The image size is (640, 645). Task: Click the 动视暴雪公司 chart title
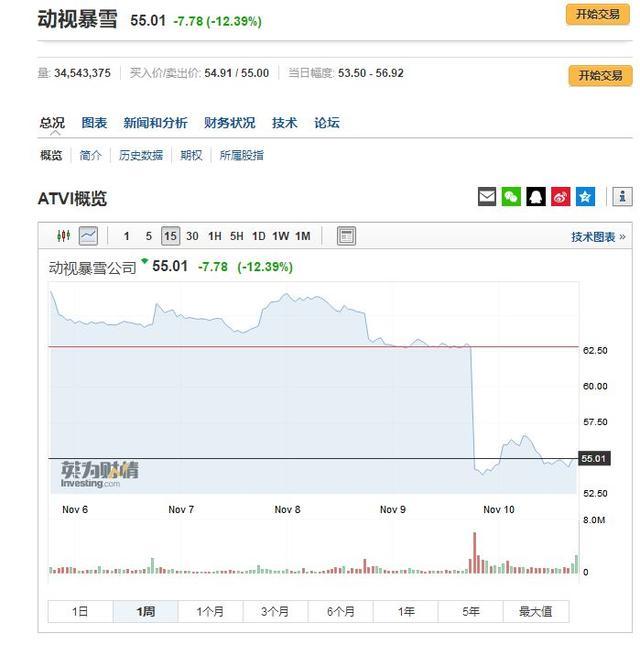click(92, 268)
